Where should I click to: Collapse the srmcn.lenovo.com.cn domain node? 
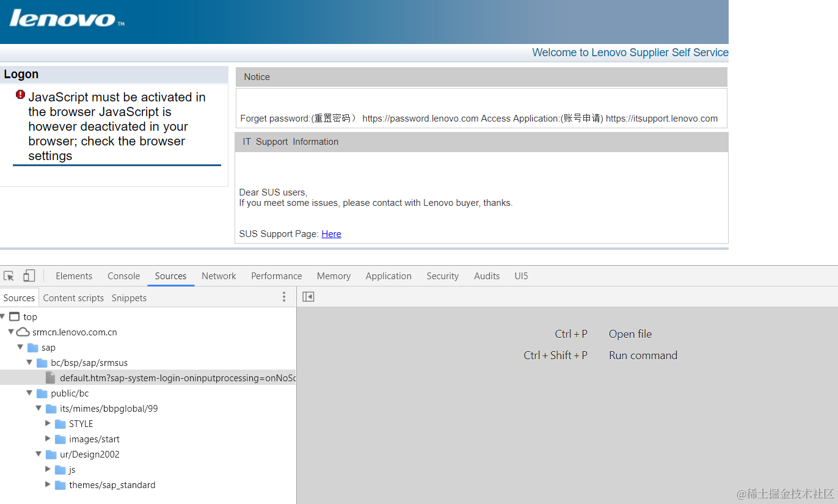[11, 332]
